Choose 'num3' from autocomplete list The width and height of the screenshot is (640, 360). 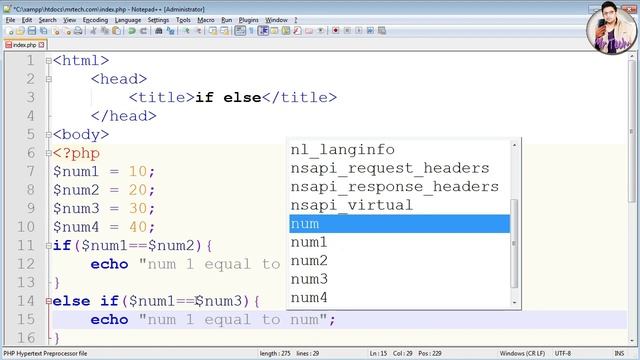(x=400, y=279)
